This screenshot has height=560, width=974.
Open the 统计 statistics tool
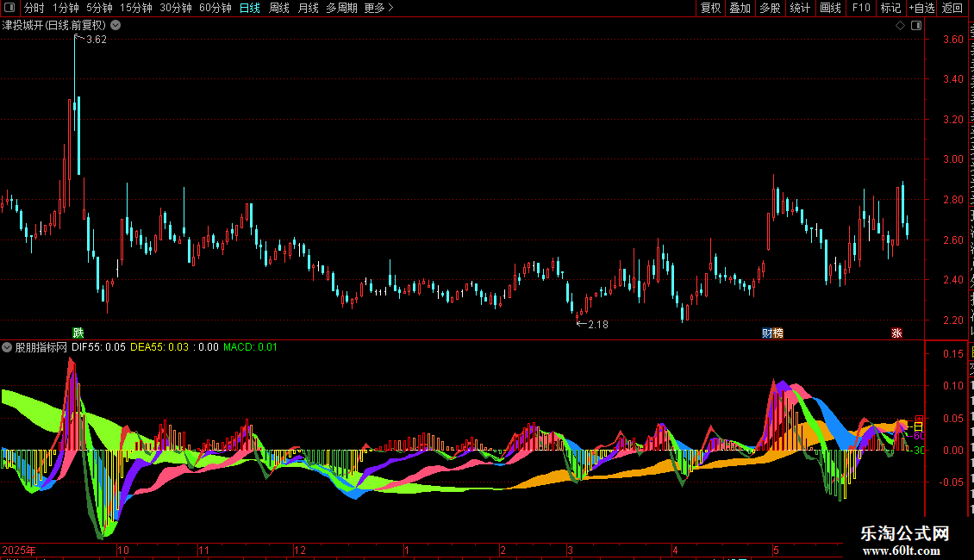pyautogui.click(x=800, y=8)
